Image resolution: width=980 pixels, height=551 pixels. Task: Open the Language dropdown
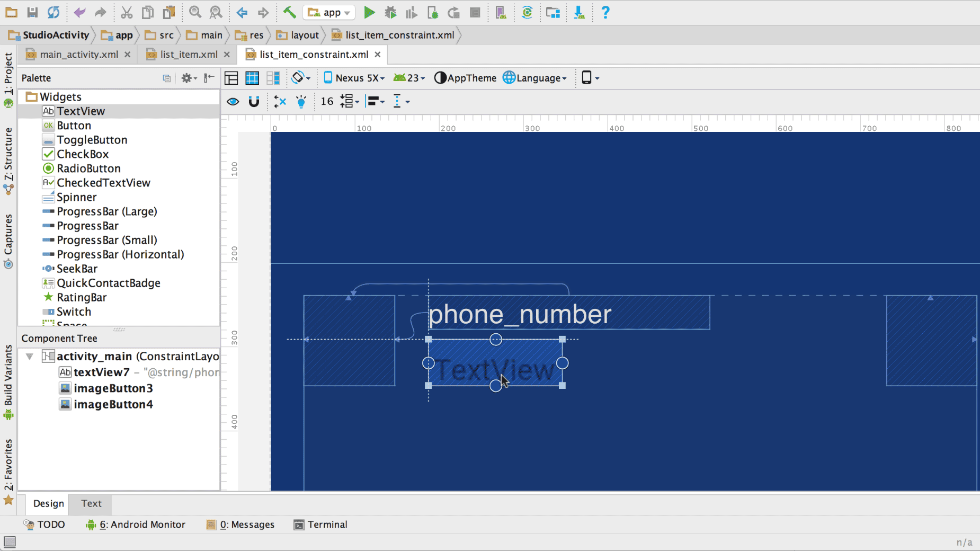point(535,78)
